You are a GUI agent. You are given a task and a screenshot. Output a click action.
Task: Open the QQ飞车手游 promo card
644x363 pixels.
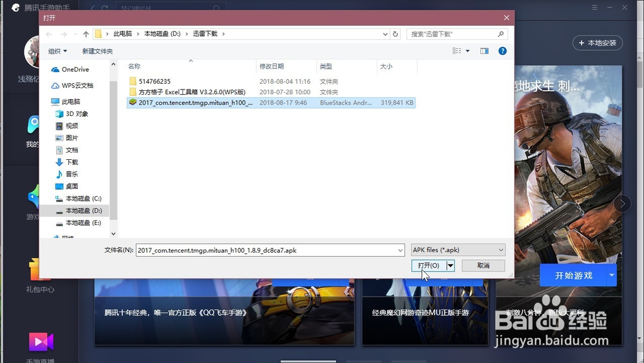pyautogui.click(x=224, y=312)
